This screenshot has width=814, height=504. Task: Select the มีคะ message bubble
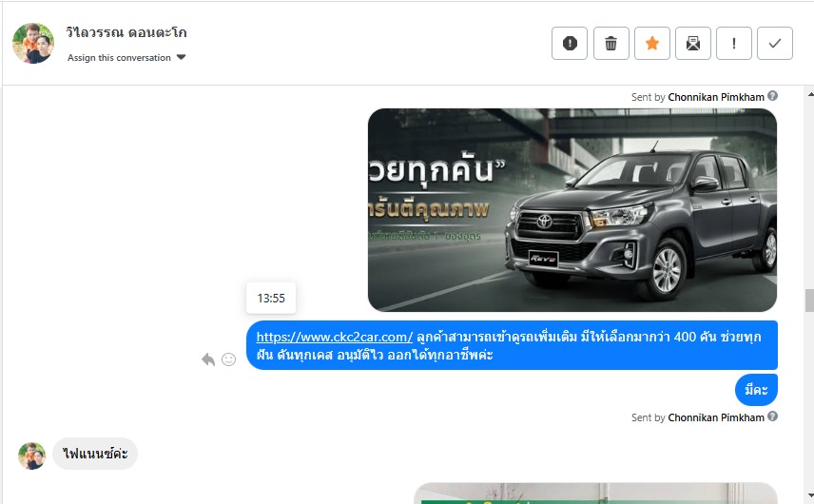pyautogui.click(x=756, y=389)
